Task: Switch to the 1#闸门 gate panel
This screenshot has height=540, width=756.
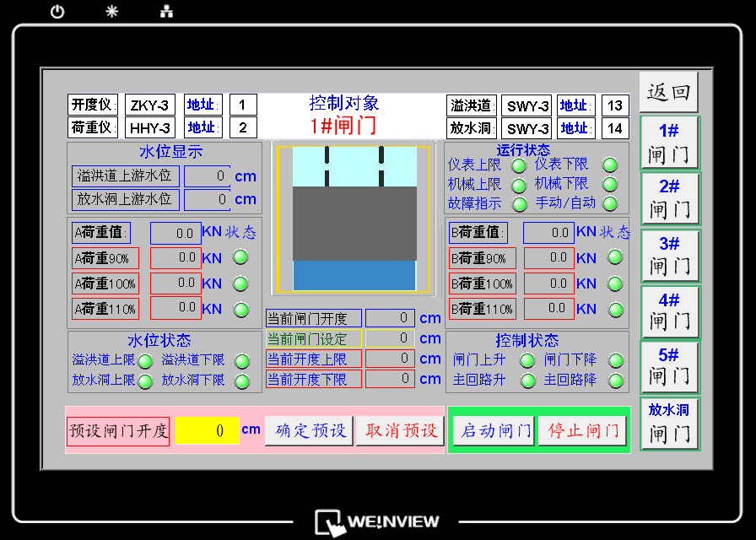Action: [x=669, y=143]
